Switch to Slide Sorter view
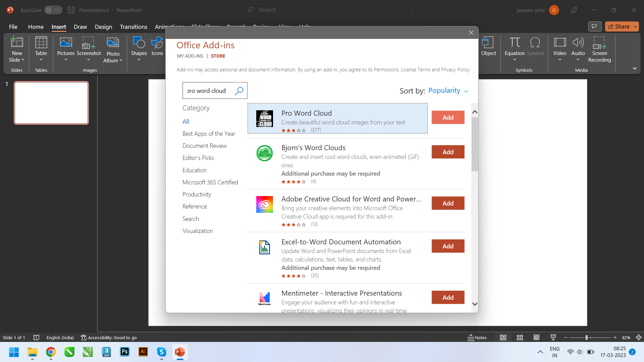 click(x=520, y=338)
